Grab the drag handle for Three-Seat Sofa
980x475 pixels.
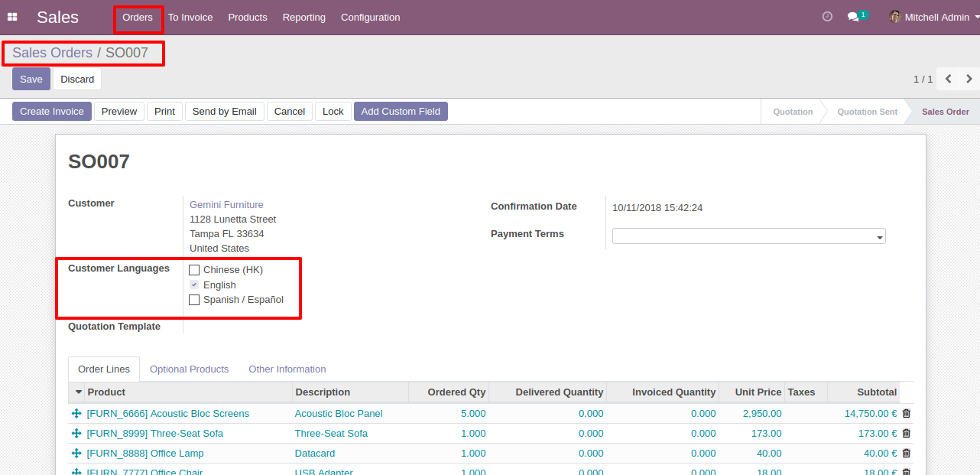click(76, 434)
